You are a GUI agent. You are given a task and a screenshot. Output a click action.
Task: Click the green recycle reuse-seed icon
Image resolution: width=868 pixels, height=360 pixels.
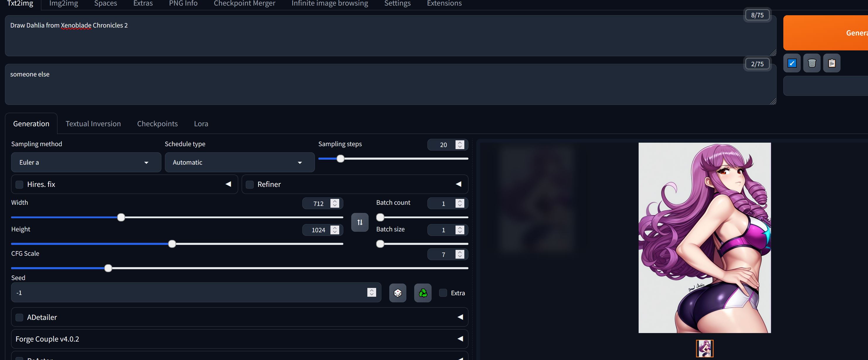pyautogui.click(x=422, y=293)
